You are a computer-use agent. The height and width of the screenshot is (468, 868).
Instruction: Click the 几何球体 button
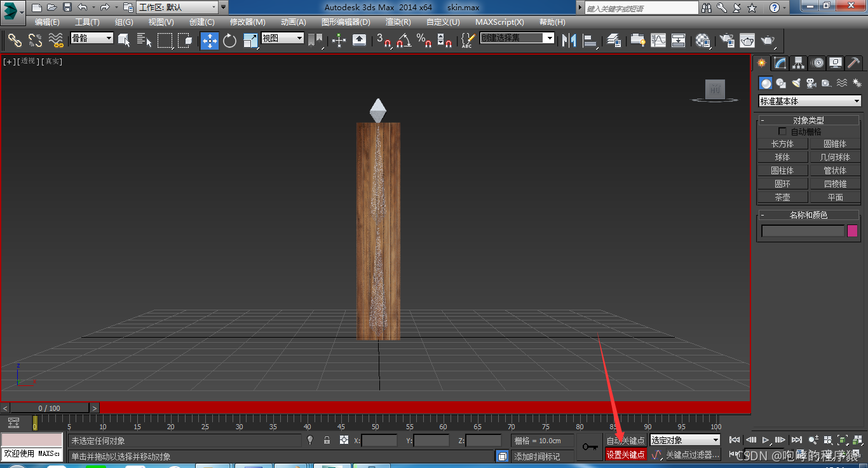(835, 157)
